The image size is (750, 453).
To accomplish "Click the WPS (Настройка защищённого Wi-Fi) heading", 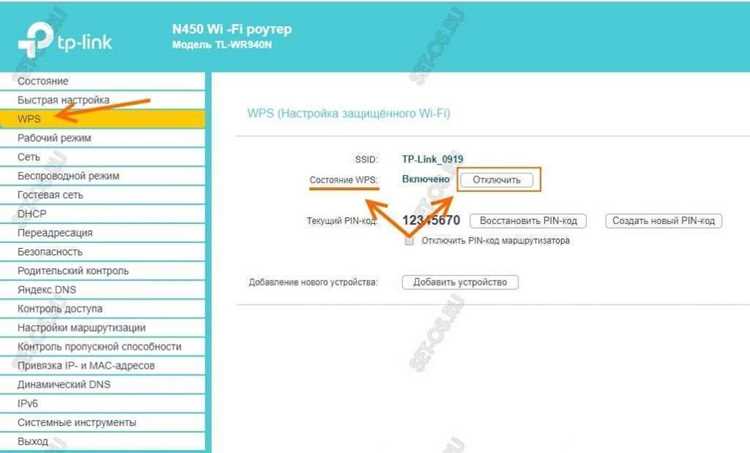I will [349, 113].
